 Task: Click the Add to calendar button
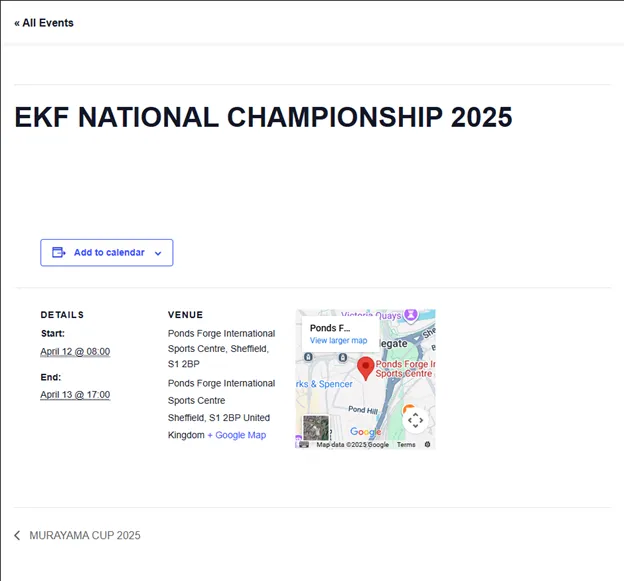(x=107, y=253)
